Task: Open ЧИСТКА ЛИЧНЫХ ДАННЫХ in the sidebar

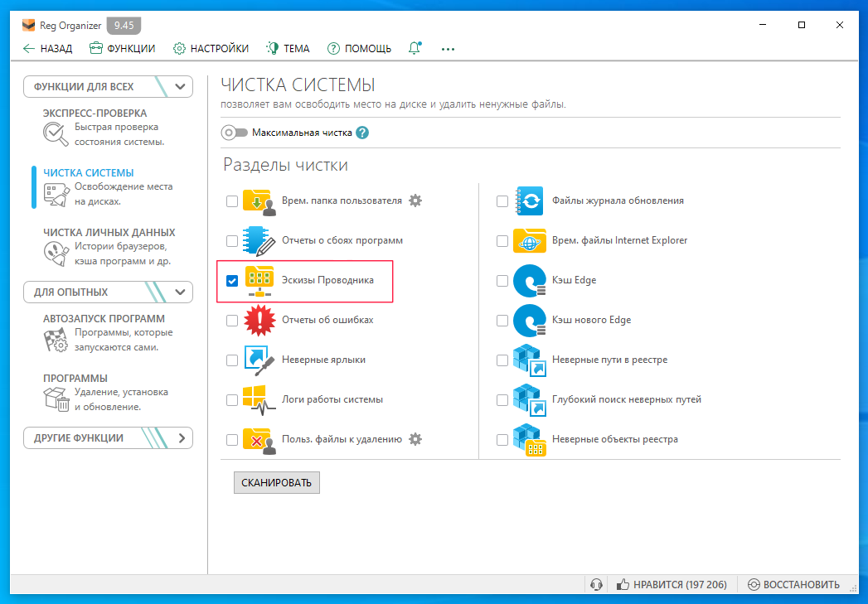Action: (109, 233)
